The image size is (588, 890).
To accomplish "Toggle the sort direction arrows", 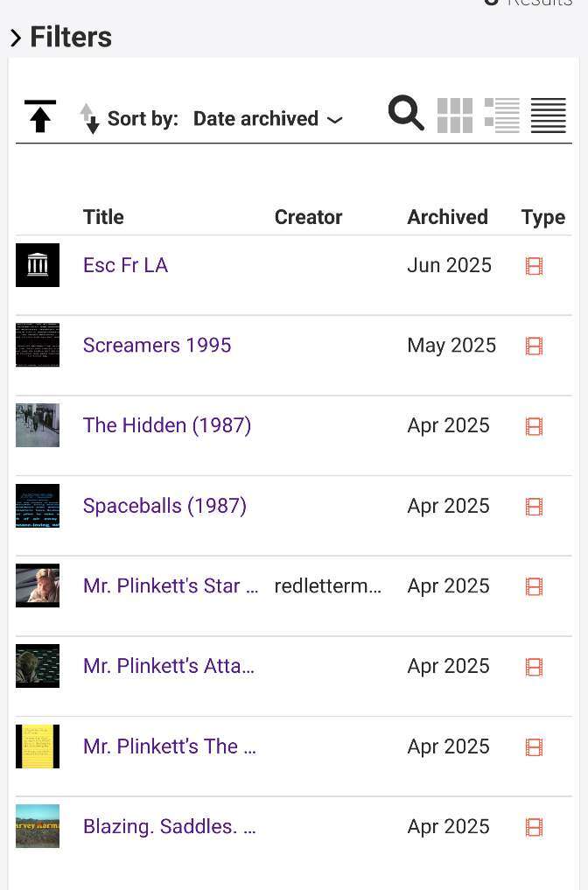I will point(89,118).
